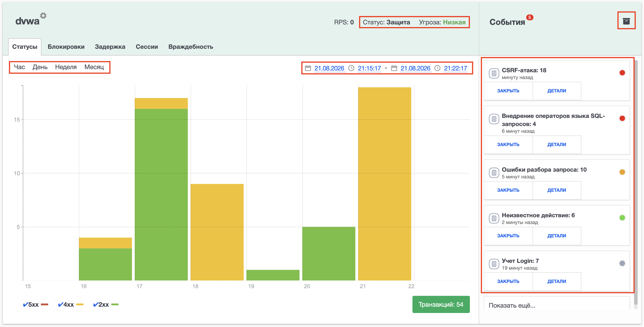Open the Сессии tab
The image size is (644, 327).
pos(147,47)
